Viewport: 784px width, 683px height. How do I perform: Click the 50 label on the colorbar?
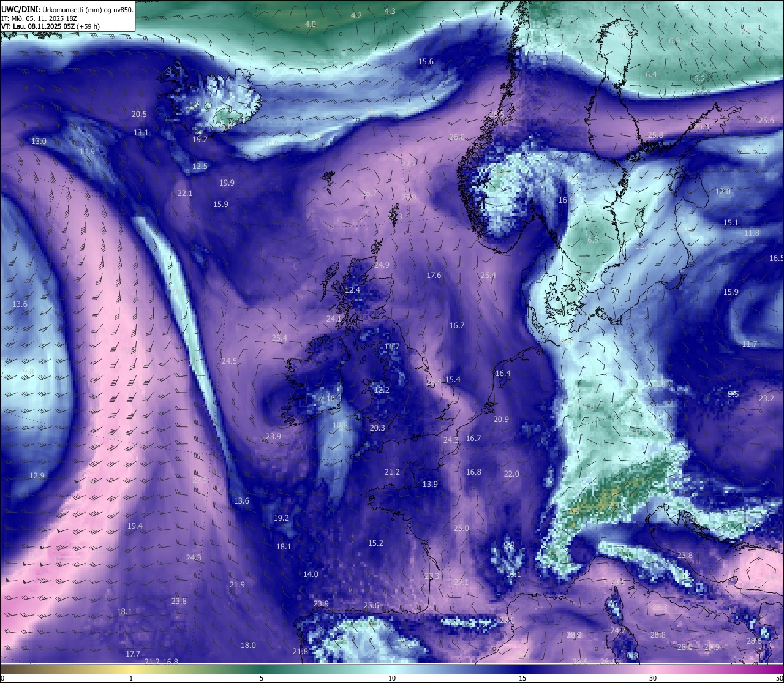[x=779, y=678]
